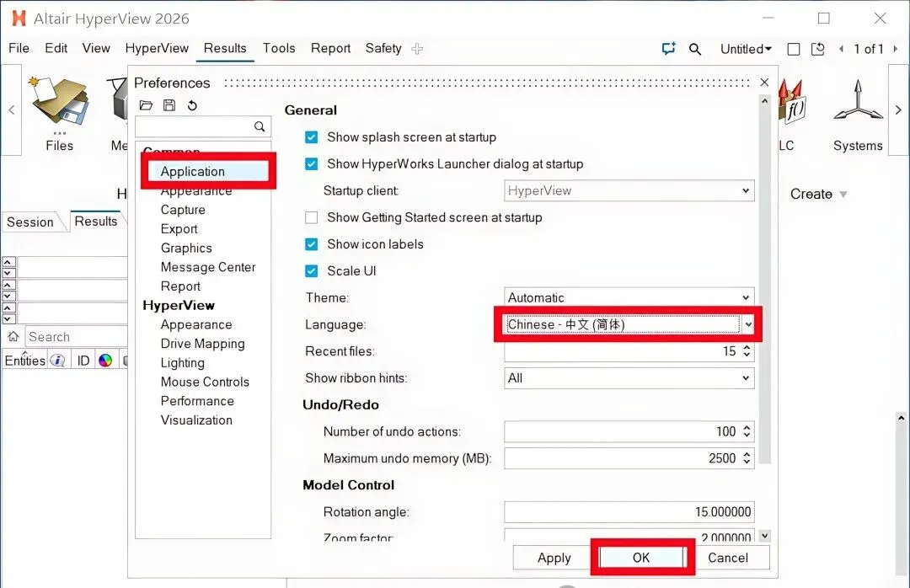Select Mouse Controls under HyperView
This screenshot has height=588, width=910.
pos(205,382)
